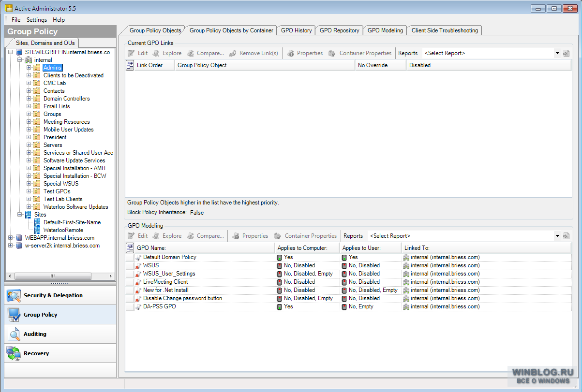Click Properties icon in GPO Modeling toolbar
The height and width of the screenshot is (392, 582).
coord(236,236)
